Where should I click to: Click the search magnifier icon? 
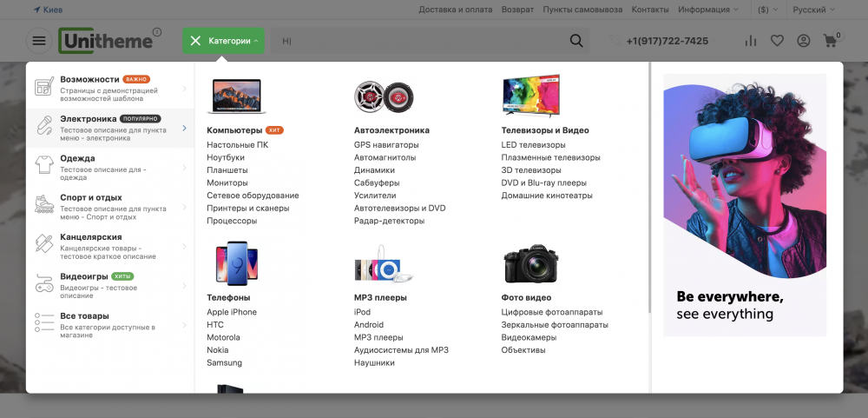point(576,41)
